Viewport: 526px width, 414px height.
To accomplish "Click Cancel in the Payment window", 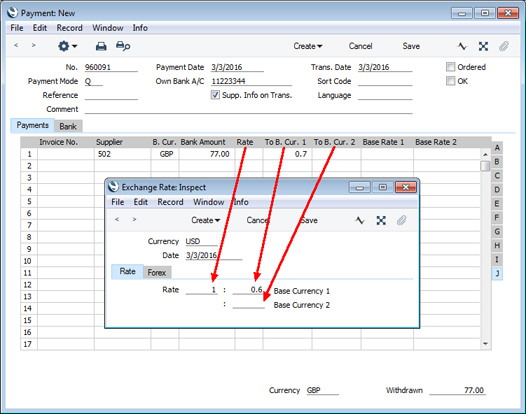I will click(x=360, y=46).
